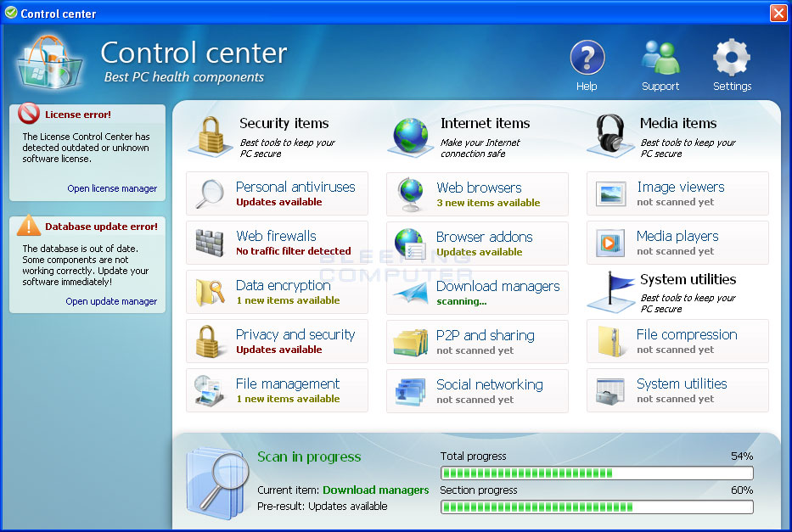Click the folder and key Data encryption icon

[x=210, y=292]
